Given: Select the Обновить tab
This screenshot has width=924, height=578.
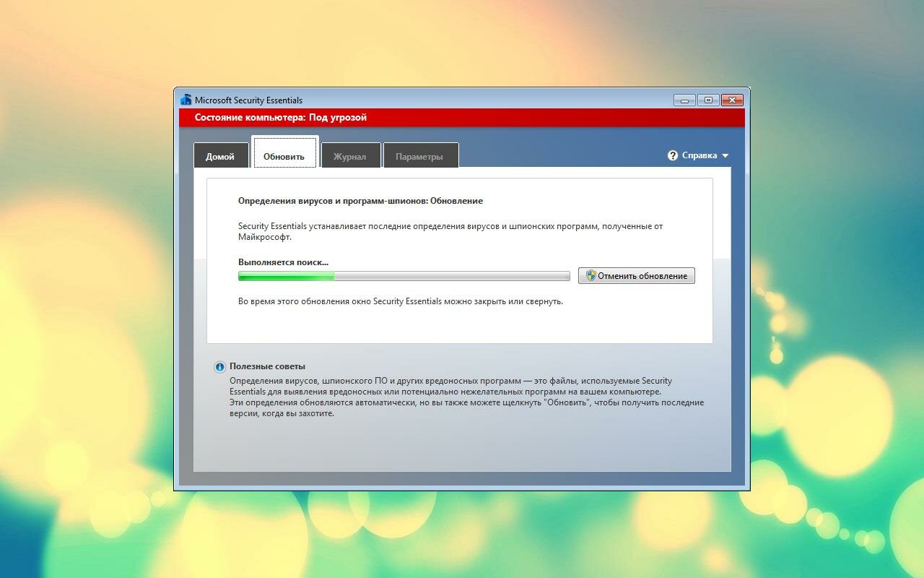Looking at the screenshot, I should coord(284,152).
